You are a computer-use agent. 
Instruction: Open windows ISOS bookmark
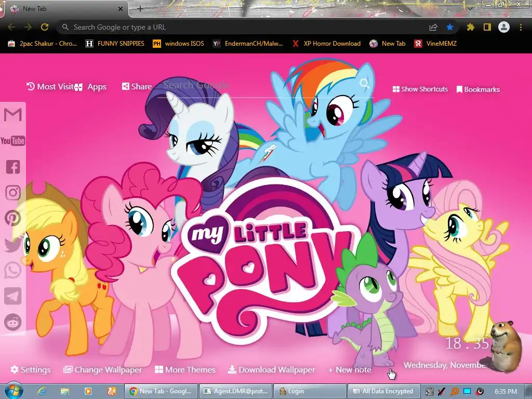[179, 44]
